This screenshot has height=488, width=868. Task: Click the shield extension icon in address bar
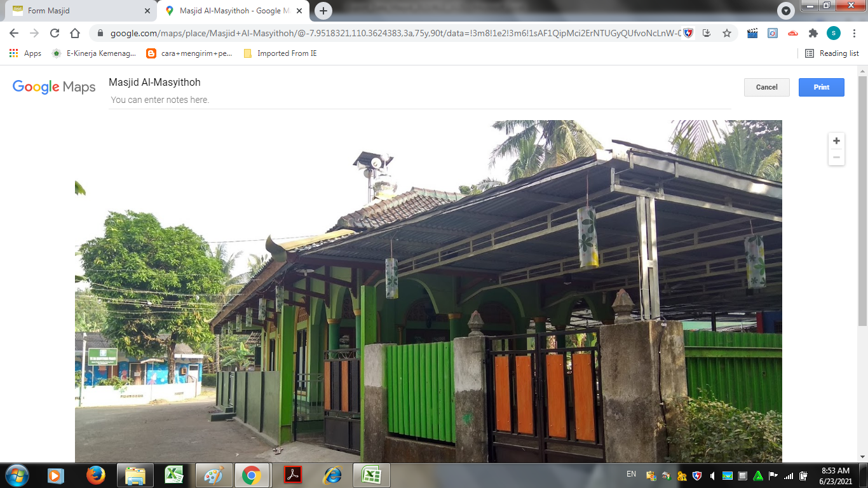tap(688, 33)
